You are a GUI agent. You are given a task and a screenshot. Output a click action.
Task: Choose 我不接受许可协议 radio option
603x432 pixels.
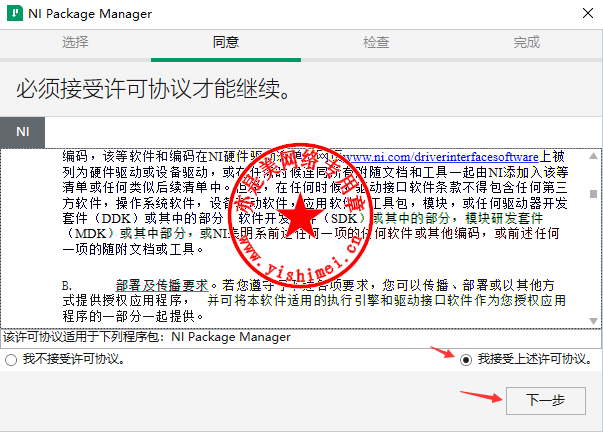pos(11,360)
